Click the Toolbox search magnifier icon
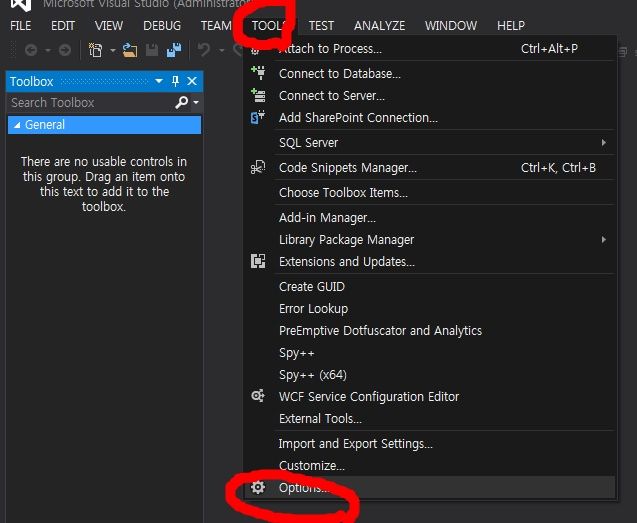The height and width of the screenshot is (523, 637). tap(182, 102)
